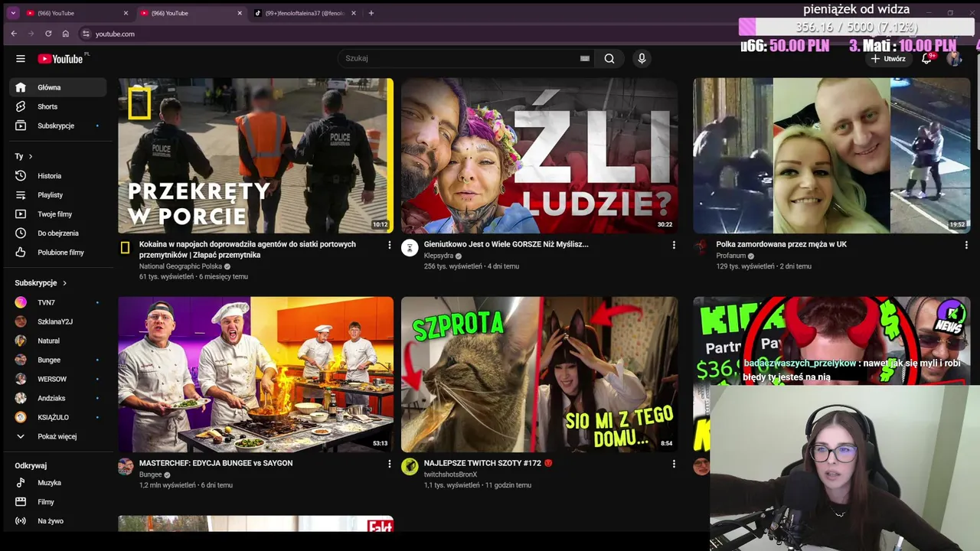This screenshot has height=551, width=980.
Task: Click the Bungee channel avatar under video
Action: coord(126,466)
